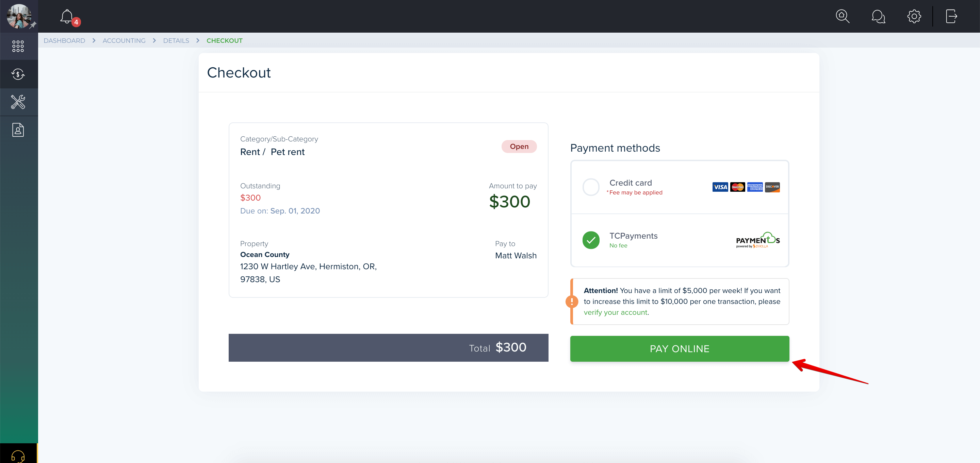Select the Credit card radio button
Image resolution: width=980 pixels, height=463 pixels.
click(591, 187)
